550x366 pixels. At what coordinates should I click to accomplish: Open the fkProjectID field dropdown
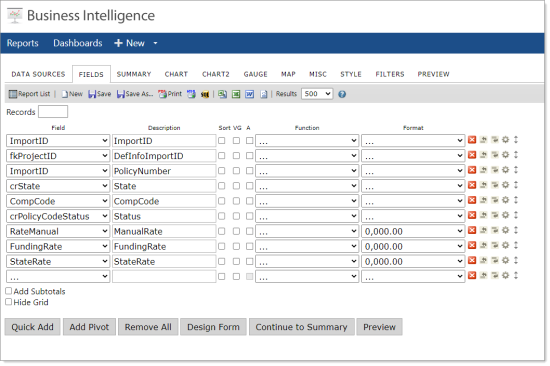(58, 156)
